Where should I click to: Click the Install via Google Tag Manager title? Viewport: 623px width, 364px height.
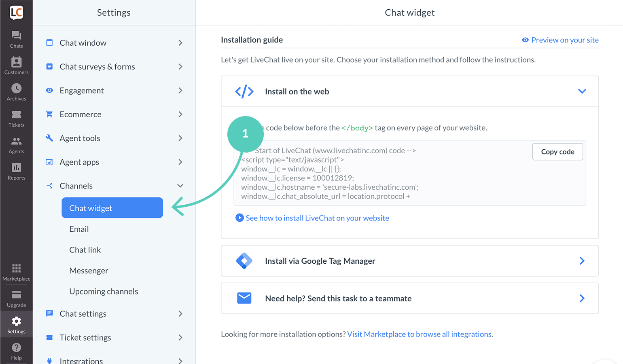320,261
